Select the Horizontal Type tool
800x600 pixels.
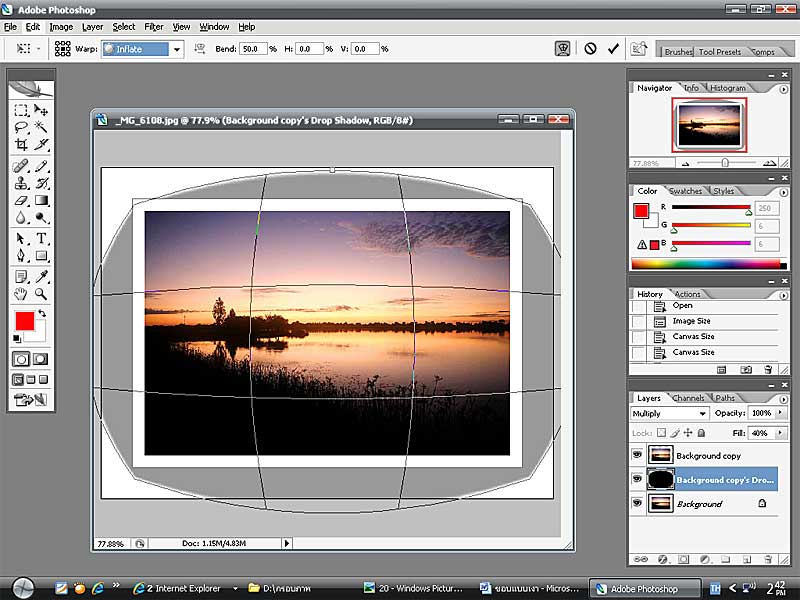click(41, 238)
